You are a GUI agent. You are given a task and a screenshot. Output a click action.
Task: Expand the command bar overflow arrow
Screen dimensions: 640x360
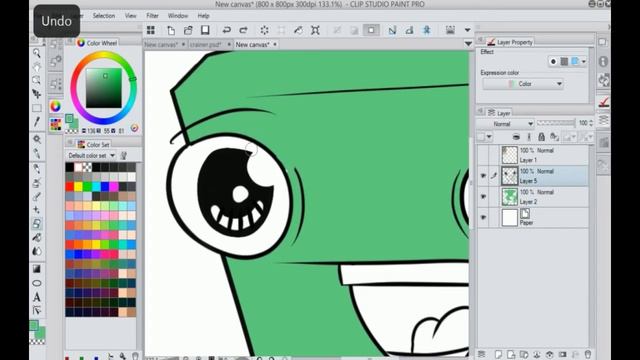coord(467,30)
